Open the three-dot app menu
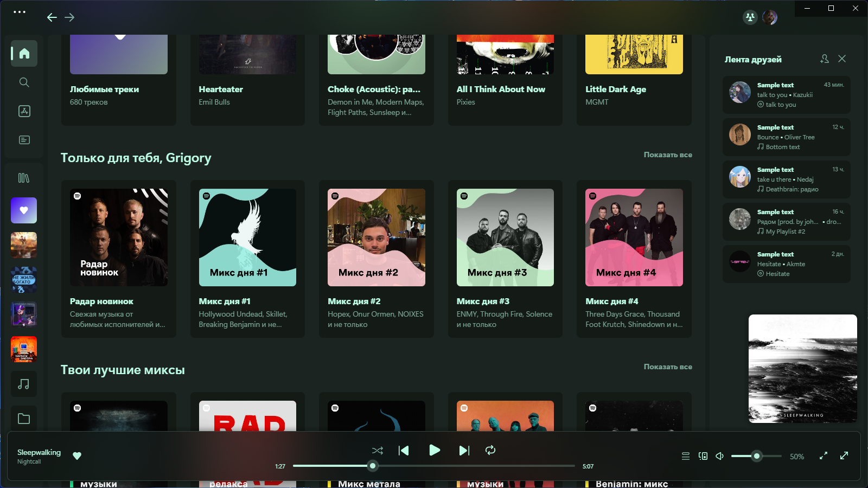Screen dimensions: 868x488 coord(20,12)
